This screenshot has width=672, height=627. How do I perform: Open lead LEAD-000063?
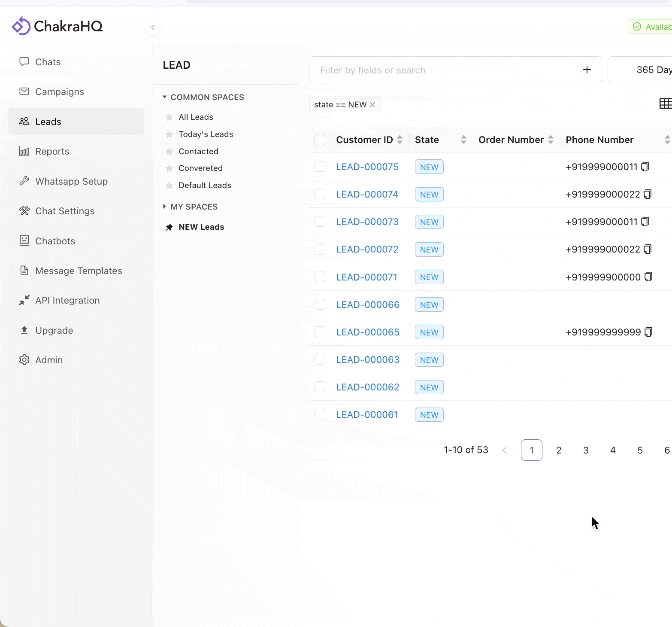click(368, 359)
